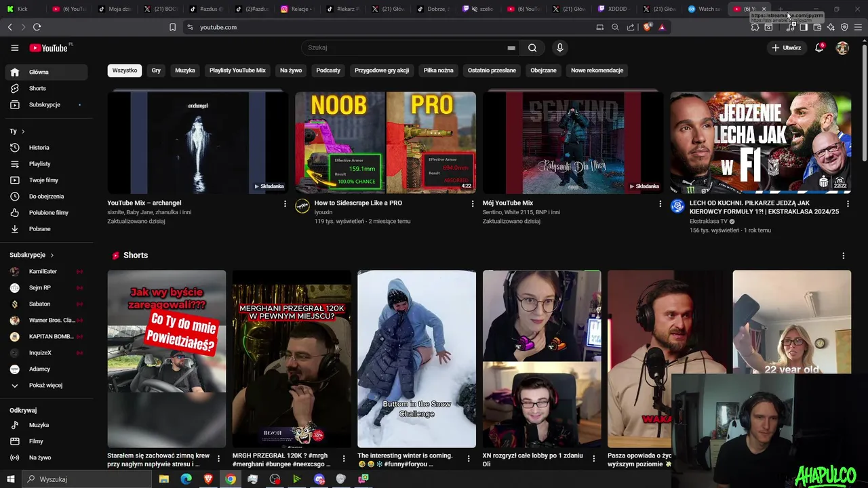This screenshot has height=488, width=868.
Task: Toggle the browser sidebar panel icon
Action: pos(804,27)
